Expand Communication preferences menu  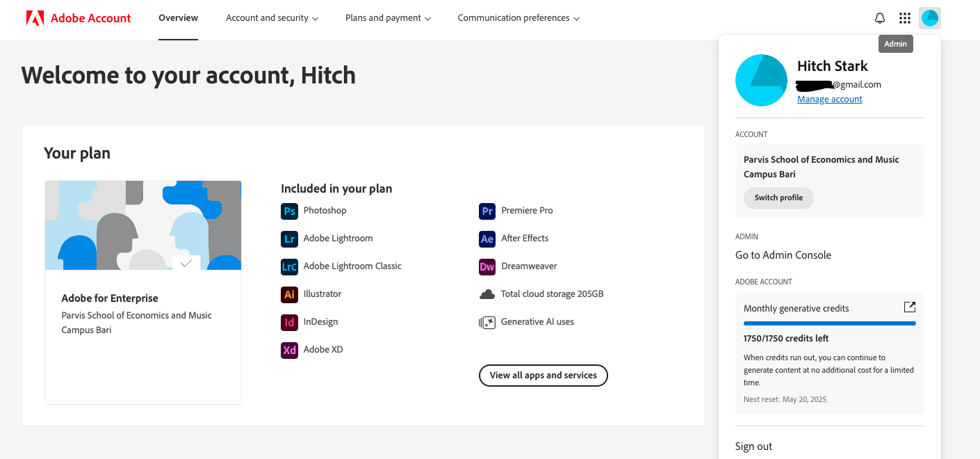[518, 18]
